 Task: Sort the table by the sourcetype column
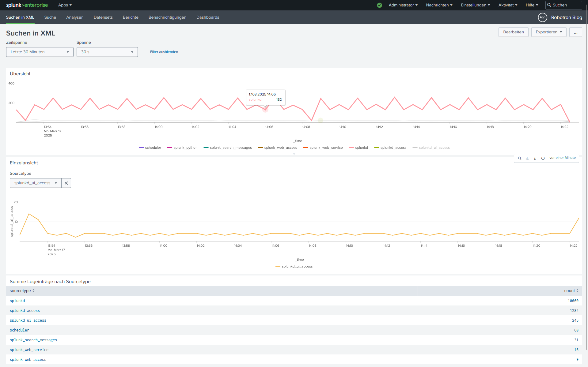tap(22, 291)
